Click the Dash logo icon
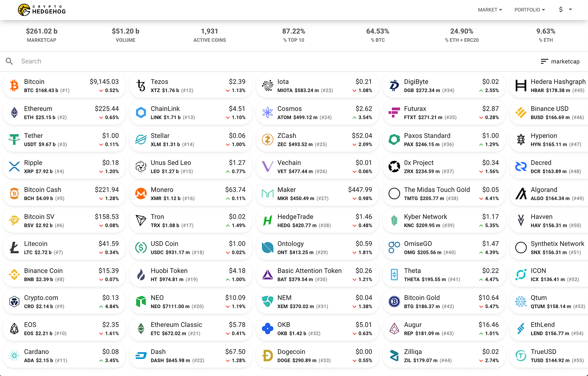 141,356
